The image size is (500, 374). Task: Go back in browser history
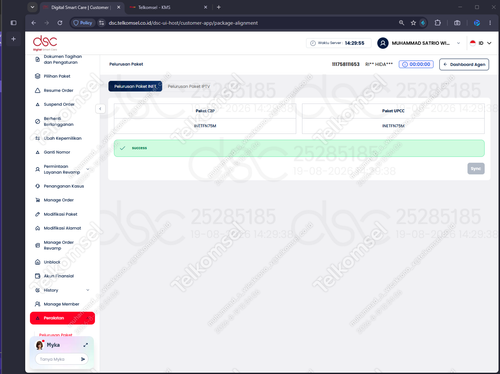[34, 23]
